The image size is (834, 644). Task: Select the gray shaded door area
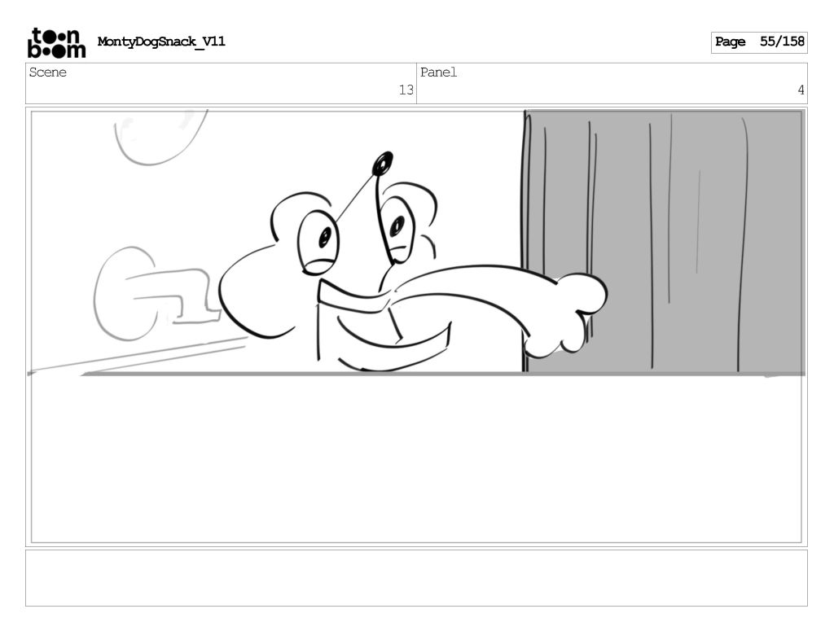700,244
